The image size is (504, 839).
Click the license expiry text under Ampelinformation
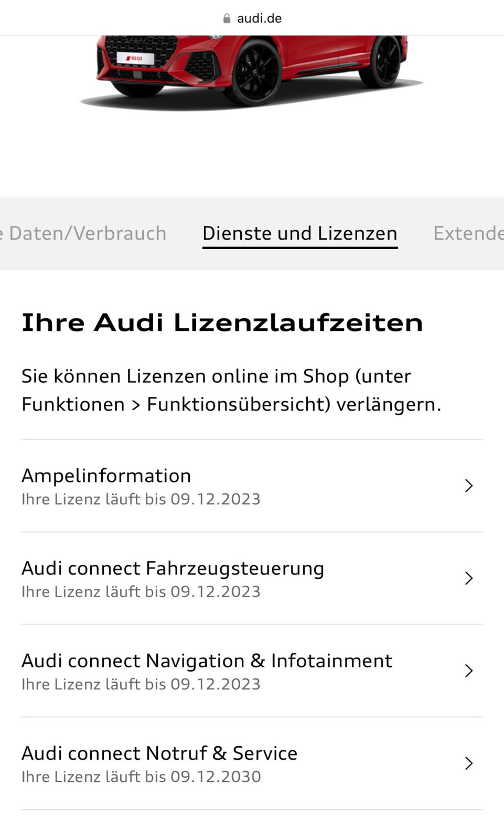pyautogui.click(x=141, y=499)
